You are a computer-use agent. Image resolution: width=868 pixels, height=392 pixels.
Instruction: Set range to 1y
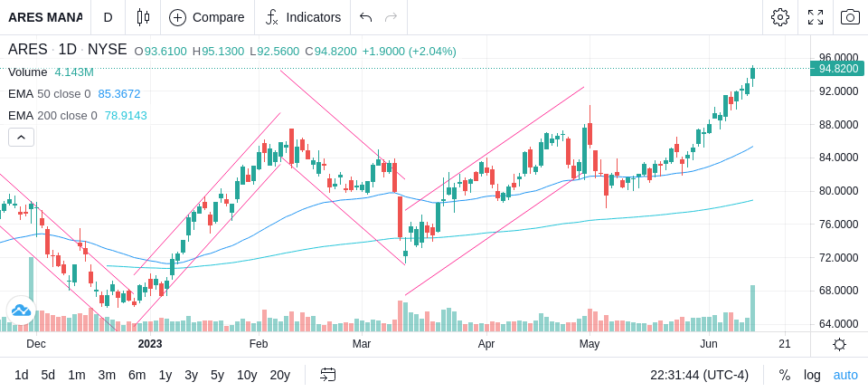165,376
